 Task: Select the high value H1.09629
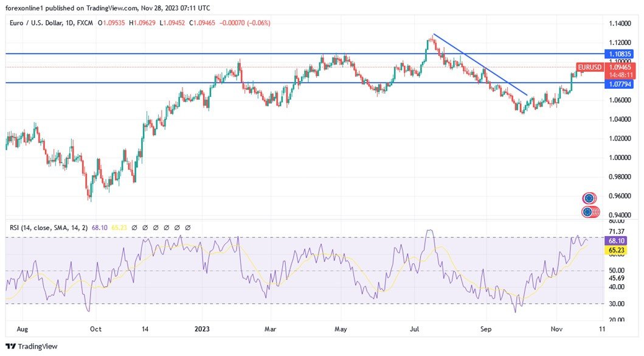(142, 23)
